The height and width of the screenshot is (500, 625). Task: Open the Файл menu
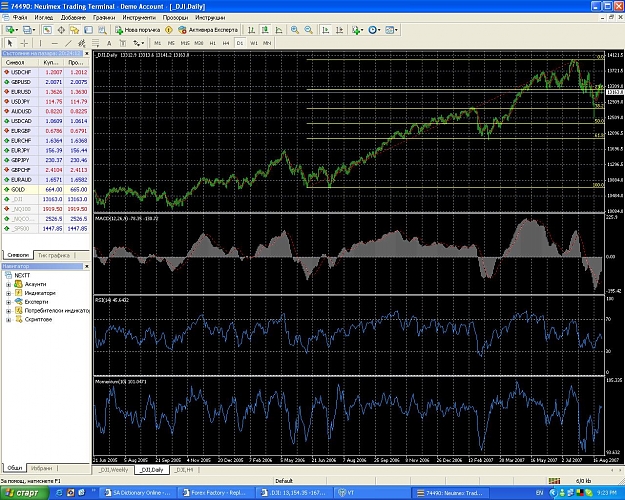20,18
